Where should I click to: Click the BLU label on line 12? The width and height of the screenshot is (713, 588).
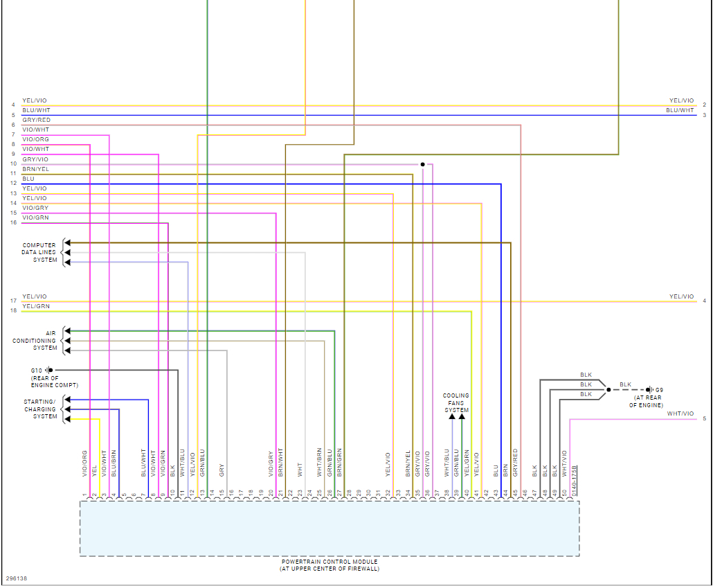click(28, 179)
